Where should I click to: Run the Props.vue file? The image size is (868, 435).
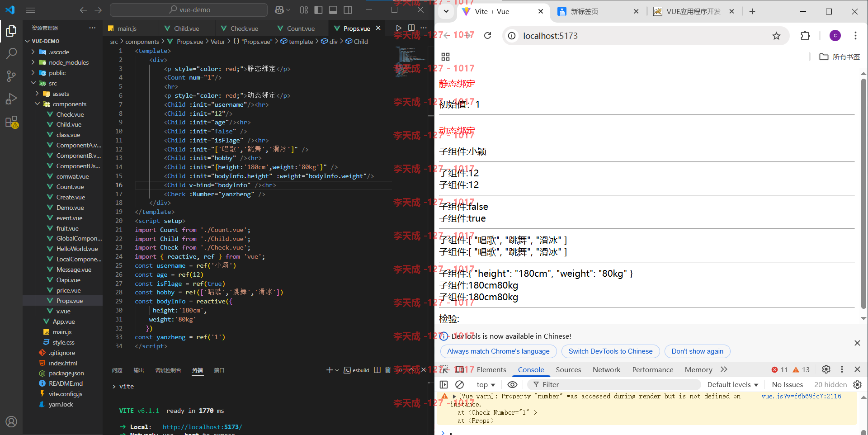pyautogui.click(x=398, y=28)
